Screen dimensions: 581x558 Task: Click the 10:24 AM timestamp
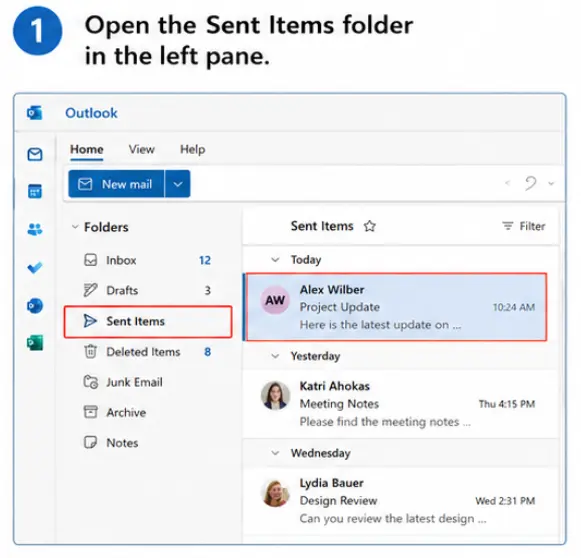click(x=514, y=307)
